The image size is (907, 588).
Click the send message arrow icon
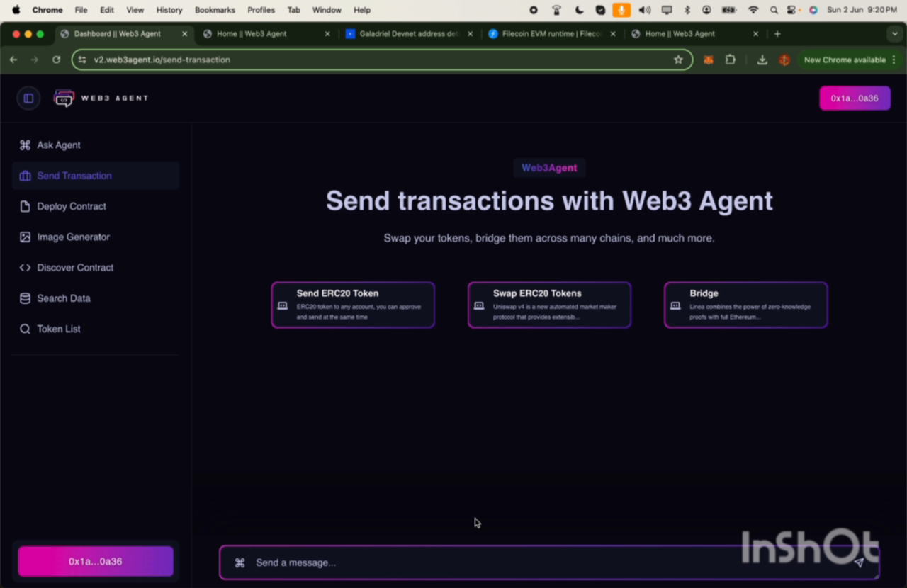859,562
